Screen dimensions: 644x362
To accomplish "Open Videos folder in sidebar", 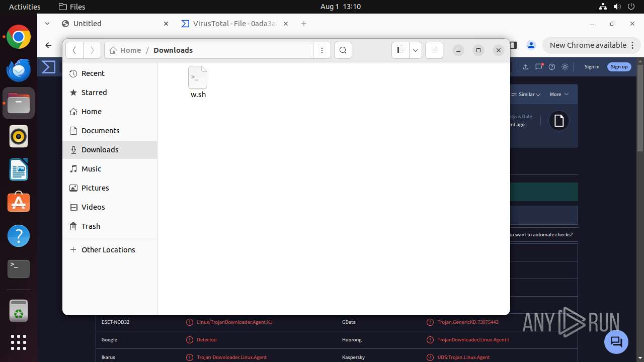I will tap(110, 207).
